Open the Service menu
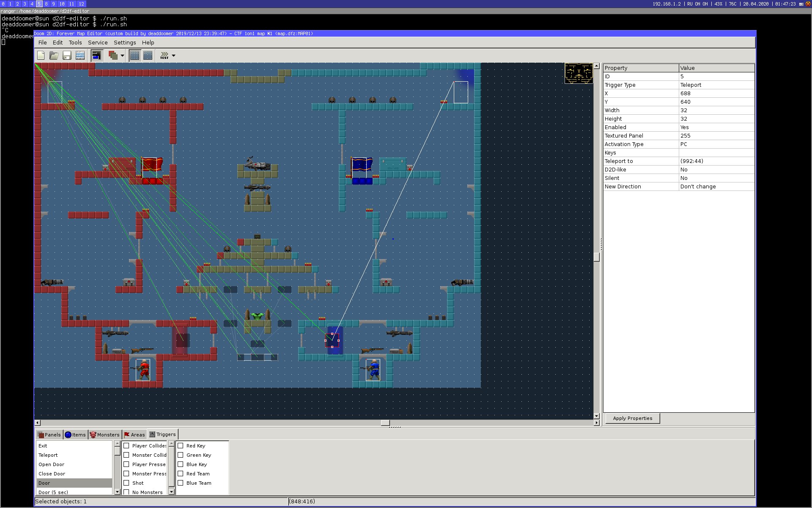This screenshot has height=508, width=812. pos(98,42)
